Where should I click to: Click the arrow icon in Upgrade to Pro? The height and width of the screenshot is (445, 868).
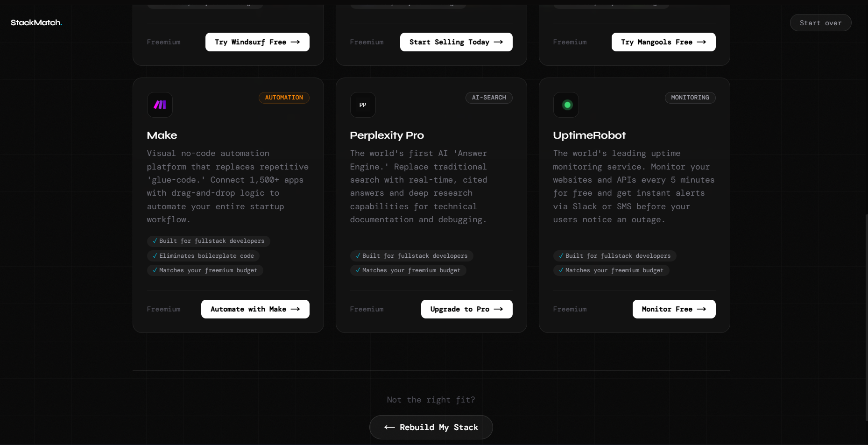point(498,309)
